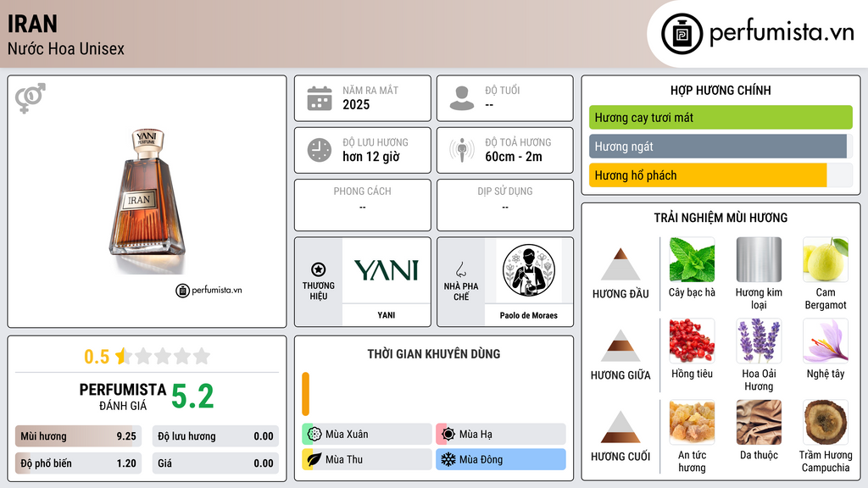Open the Cây bạc hà mint note image
The width and height of the screenshot is (868, 488).
[x=692, y=259]
